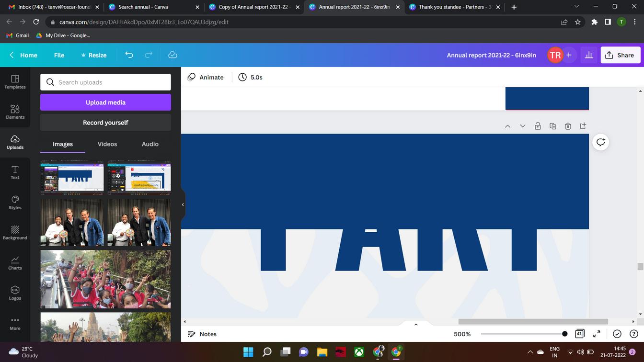Open the File menu
Image resolution: width=644 pixels, height=362 pixels.
(x=59, y=55)
